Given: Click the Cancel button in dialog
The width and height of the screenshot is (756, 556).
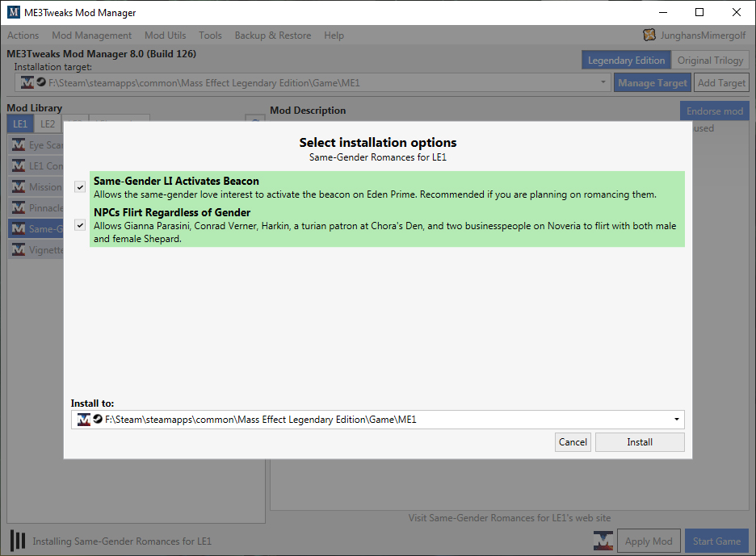Looking at the screenshot, I should click(573, 441).
